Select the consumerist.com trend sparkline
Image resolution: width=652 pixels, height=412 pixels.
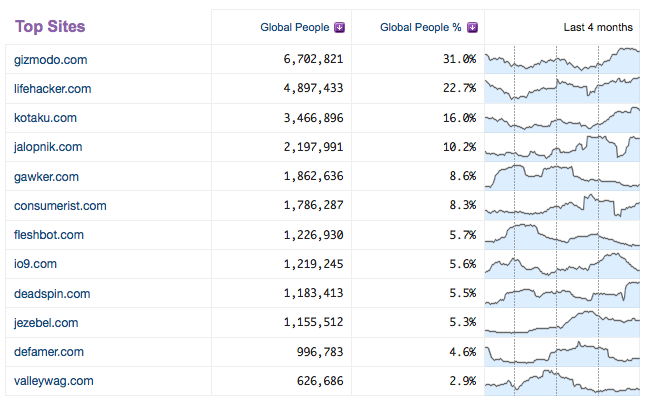tap(562, 206)
